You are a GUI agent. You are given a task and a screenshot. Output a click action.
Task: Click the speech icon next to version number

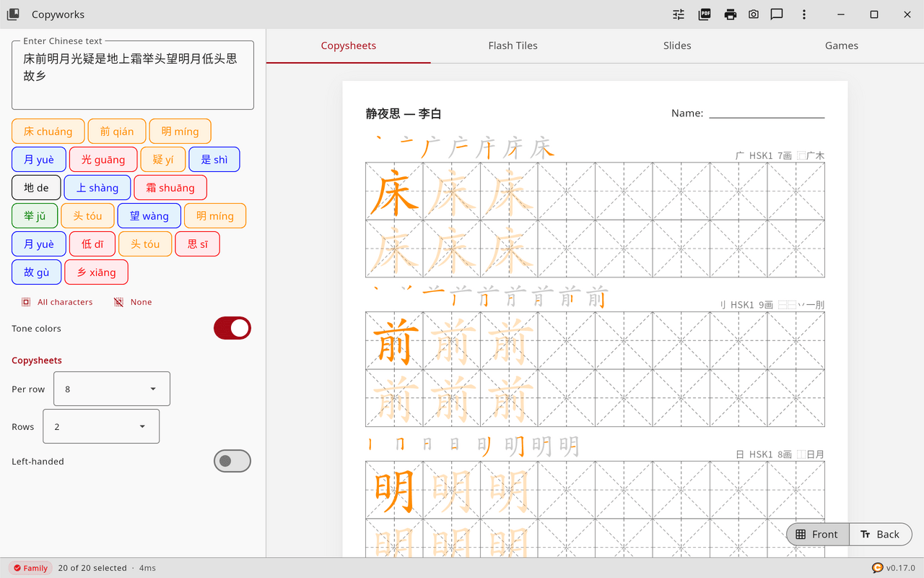(877, 568)
